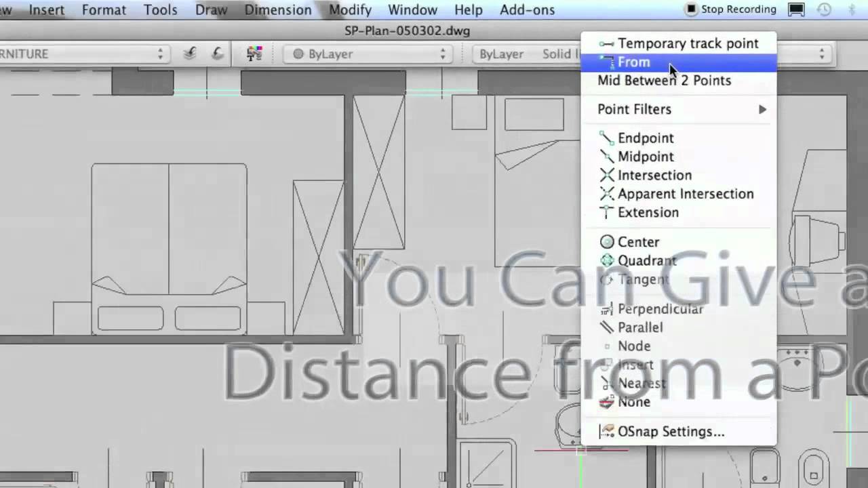Image resolution: width=868 pixels, height=488 pixels.
Task: Select the Intersection snap
Action: coord(679,176)
